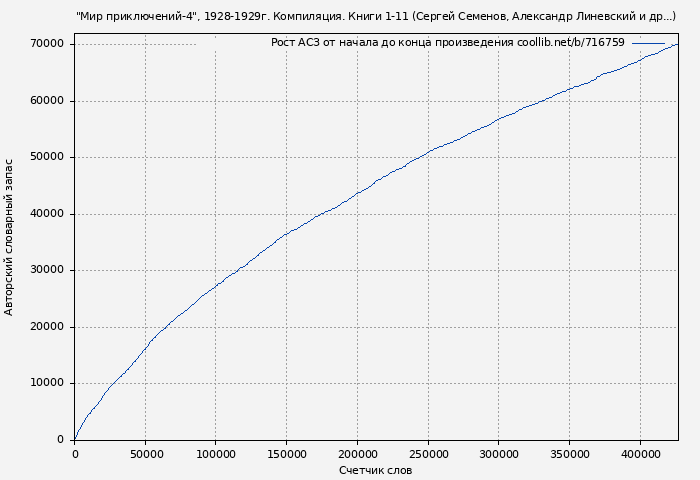Screen dimensions: 700x480
Task: Click the 10000 tick on the Y-axis
Action: pyautogui.click(x=47, y=383)
